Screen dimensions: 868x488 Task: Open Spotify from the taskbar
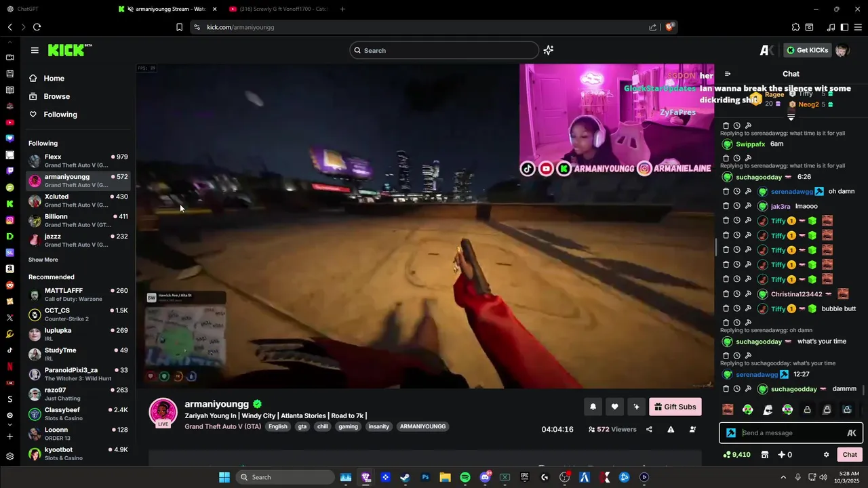(465, 477)
